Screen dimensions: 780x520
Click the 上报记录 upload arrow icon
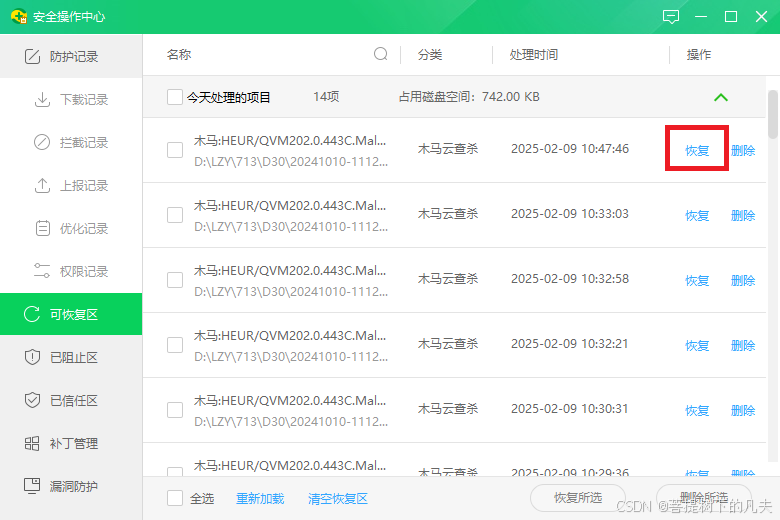pos(42,185)
